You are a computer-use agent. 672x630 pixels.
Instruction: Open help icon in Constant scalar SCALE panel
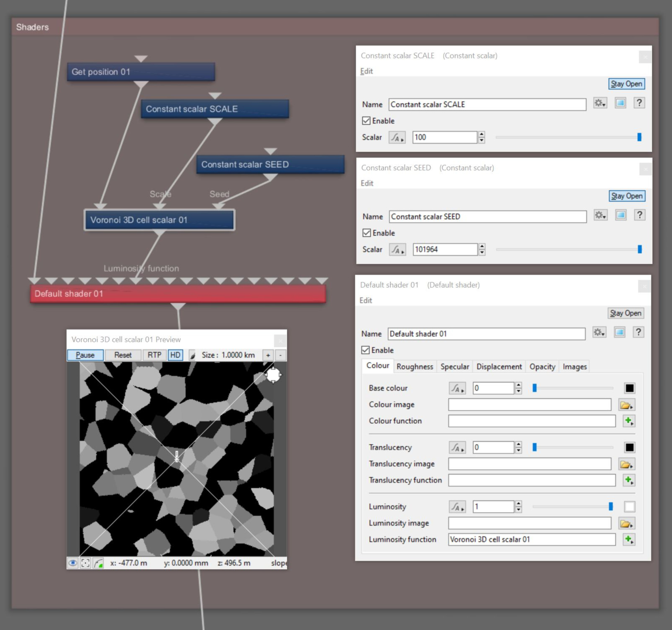click(639, 103)
